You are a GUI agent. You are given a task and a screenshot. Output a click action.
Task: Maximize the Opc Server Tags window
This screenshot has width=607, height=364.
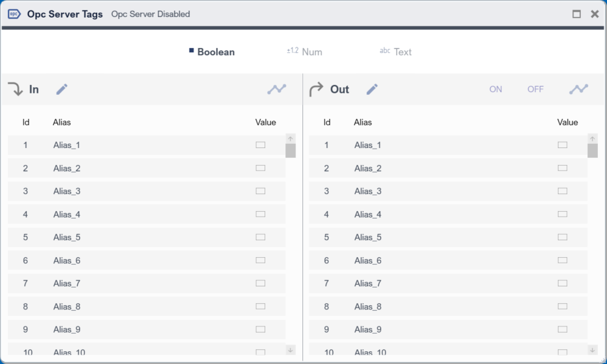click(577, 14)
